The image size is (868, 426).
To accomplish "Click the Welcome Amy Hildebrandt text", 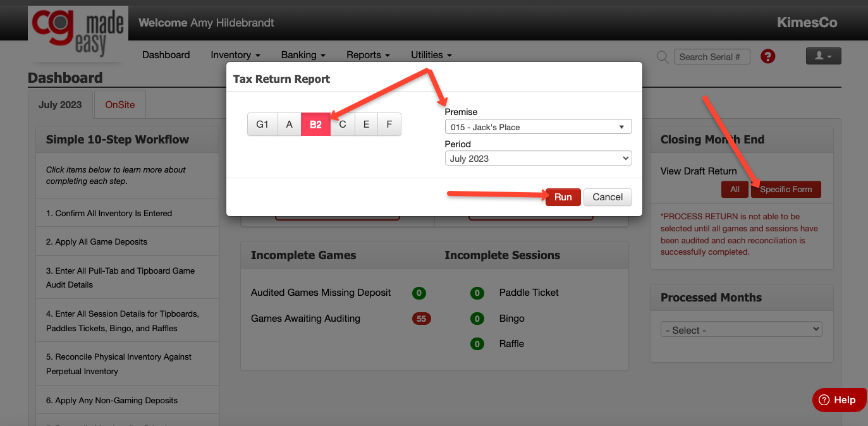I will click(206, 23).
